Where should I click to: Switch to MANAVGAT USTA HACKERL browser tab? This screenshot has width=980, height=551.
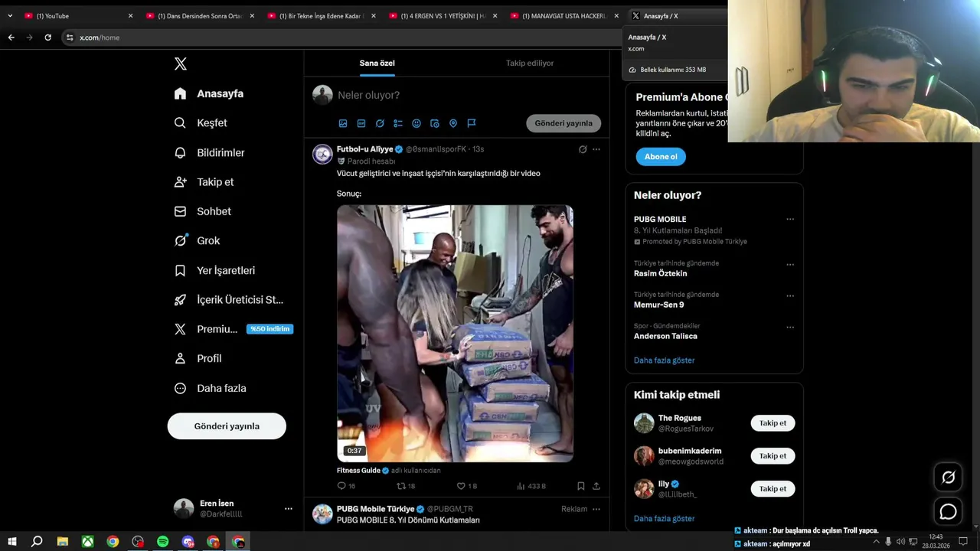click(563, 16)
